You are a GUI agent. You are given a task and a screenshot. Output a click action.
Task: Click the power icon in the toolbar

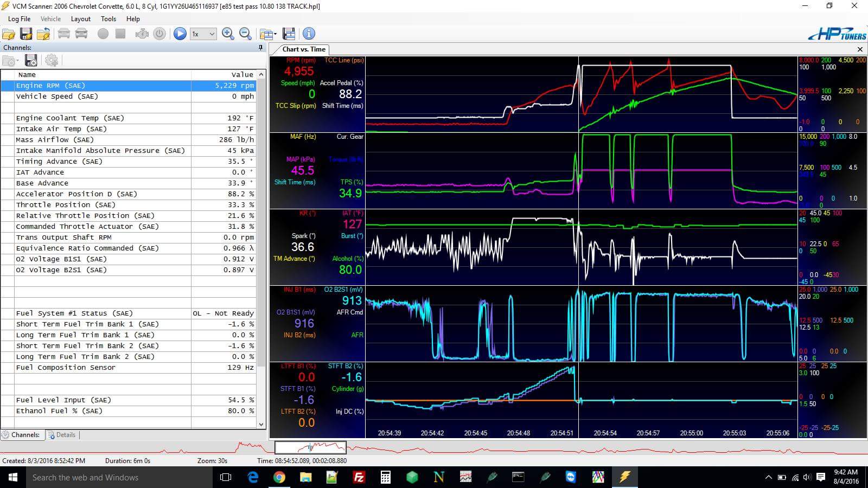point(159,34)
